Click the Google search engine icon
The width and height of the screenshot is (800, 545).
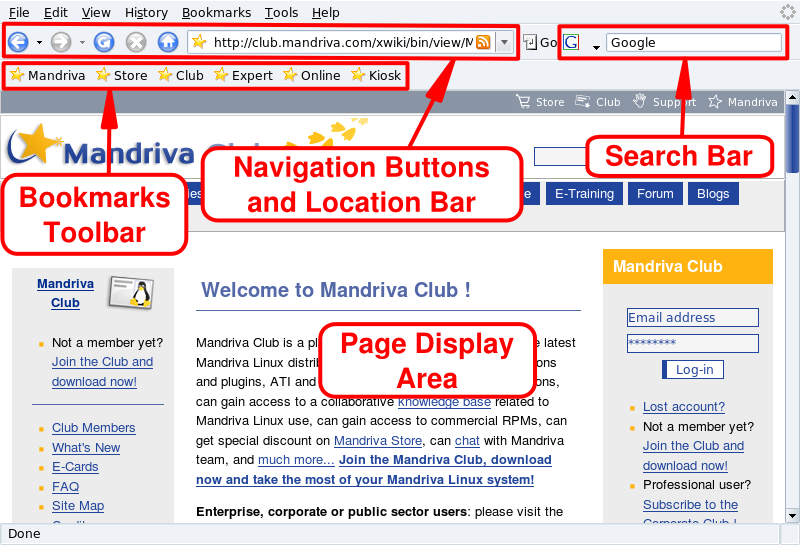[571, 42]
